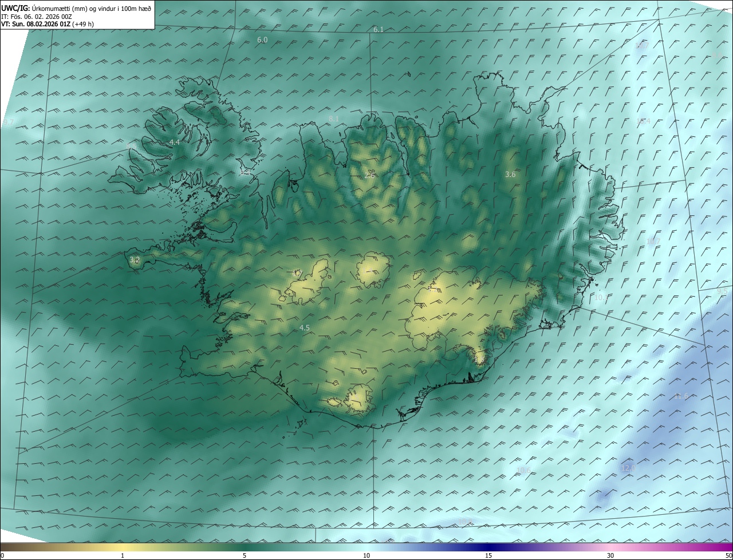Click the colorbar tick label 5
This screenshot has height=560, width=733.
(x=245, y=555)
